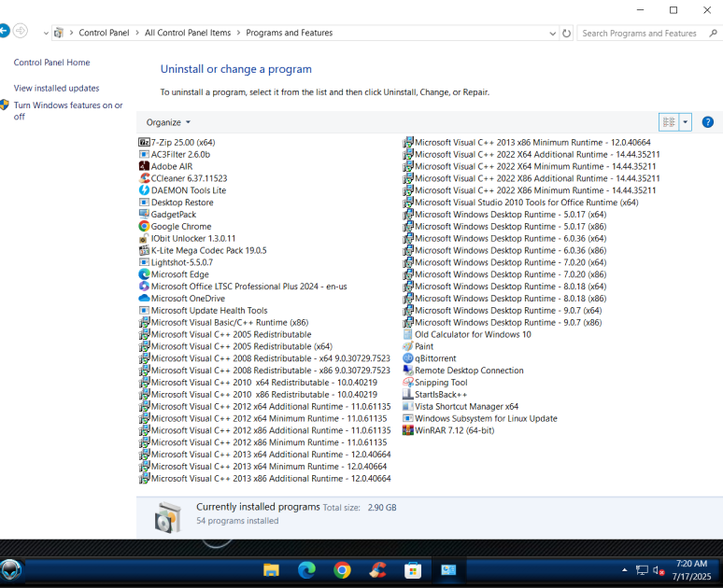
Task: Open File Explorer from the taskbar
Action: click(271, 570)
